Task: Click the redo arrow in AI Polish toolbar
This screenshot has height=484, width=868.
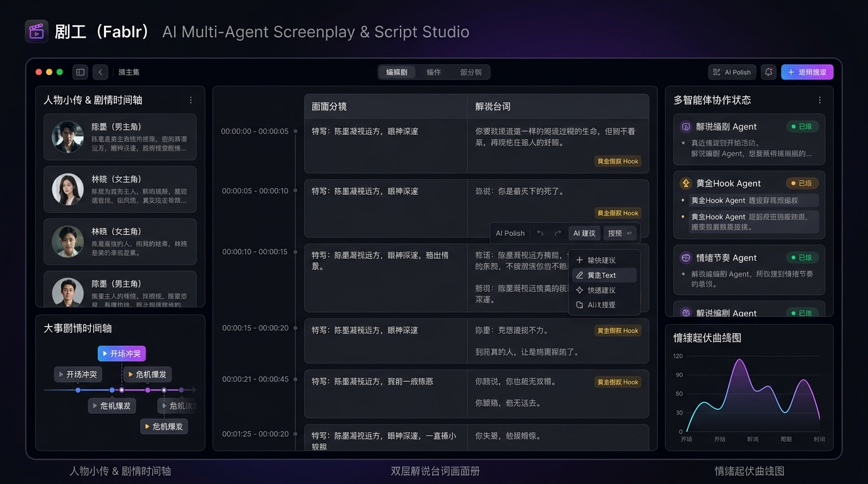Action: [558, 233]
